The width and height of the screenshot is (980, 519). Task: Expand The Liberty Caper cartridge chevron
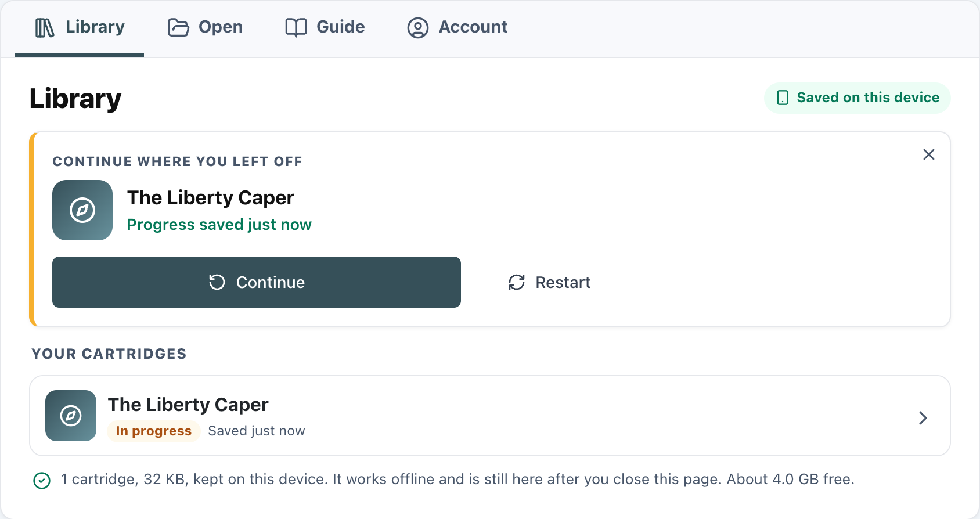923,418
